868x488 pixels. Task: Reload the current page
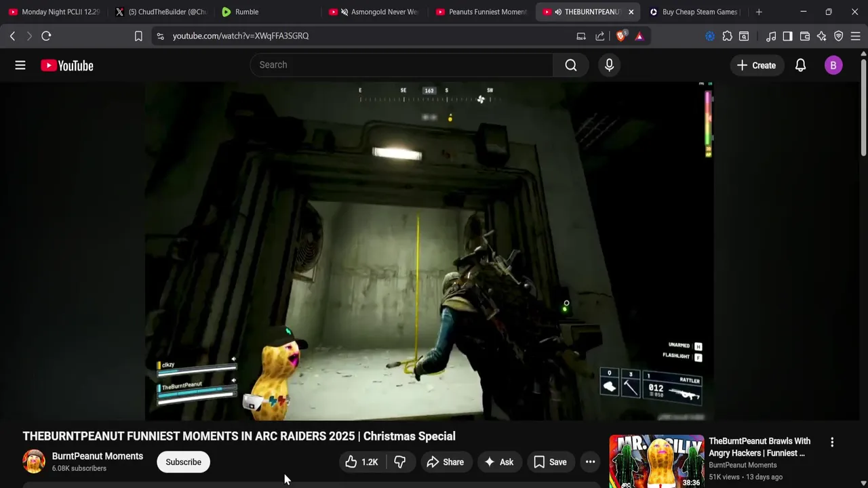coord(46,36)
